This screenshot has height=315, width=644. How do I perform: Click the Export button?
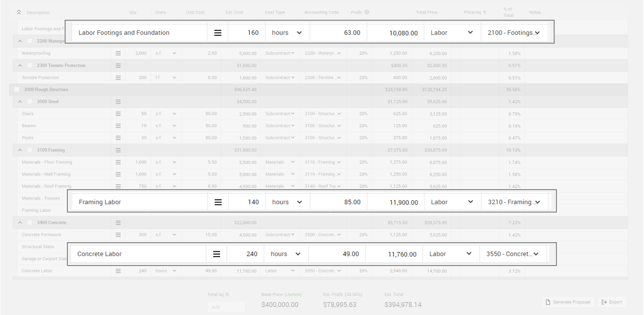(612, 302)
